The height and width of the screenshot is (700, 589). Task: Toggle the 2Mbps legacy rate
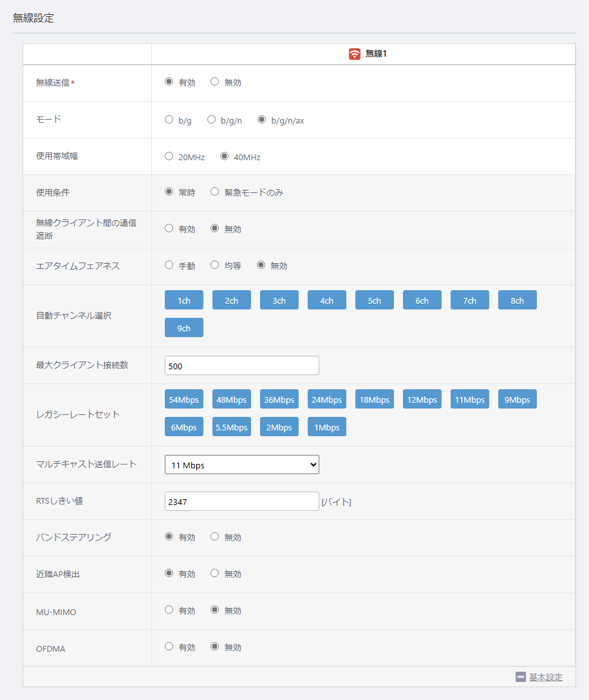click(x=279, y=427)
